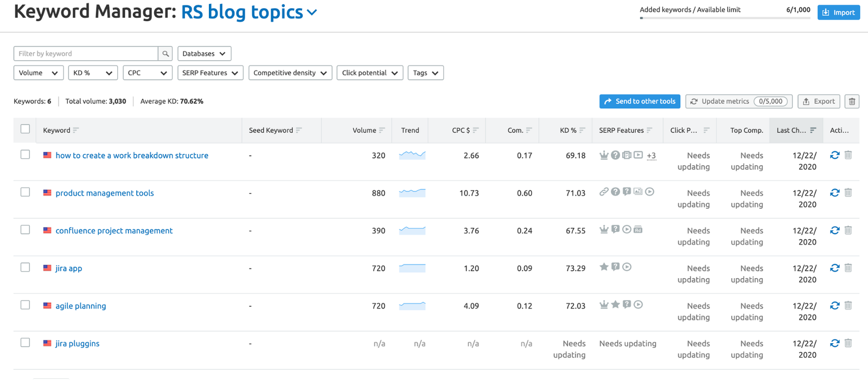The image size is (868, 380).
Task: Open 'how to create a work breakdown structure' link
Action: 132,156
